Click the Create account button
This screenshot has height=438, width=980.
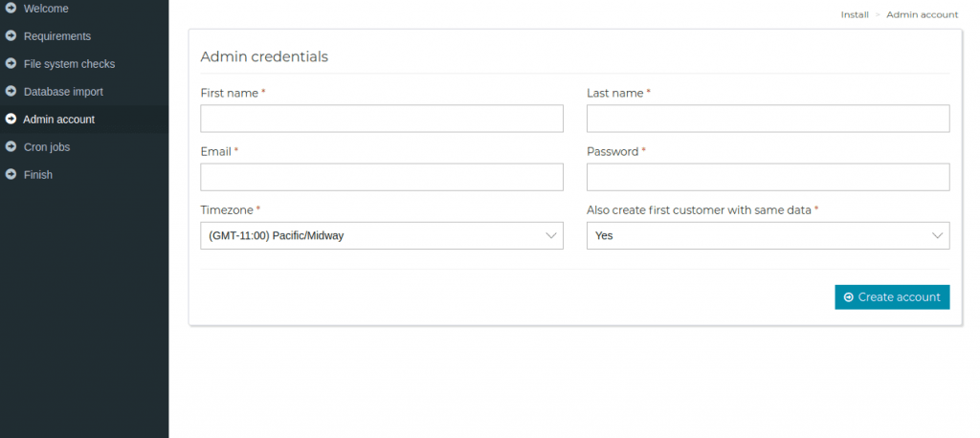[x=892, y=297]
